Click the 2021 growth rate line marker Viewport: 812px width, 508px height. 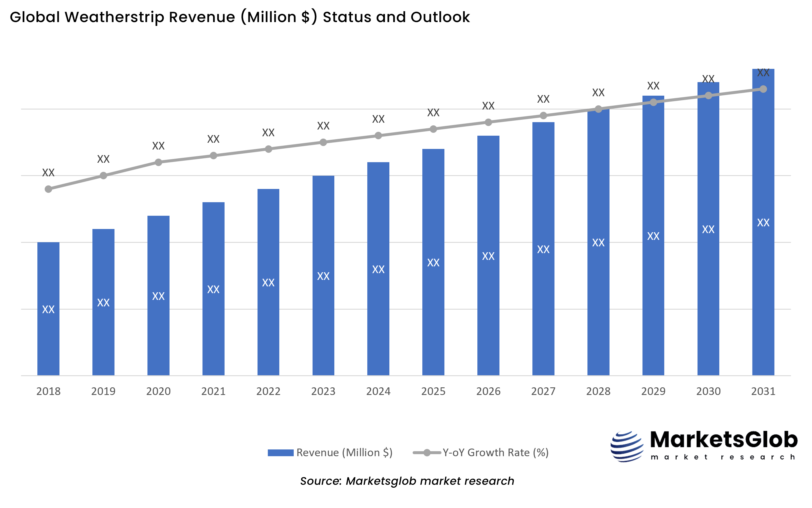click(x=213, y=156)
